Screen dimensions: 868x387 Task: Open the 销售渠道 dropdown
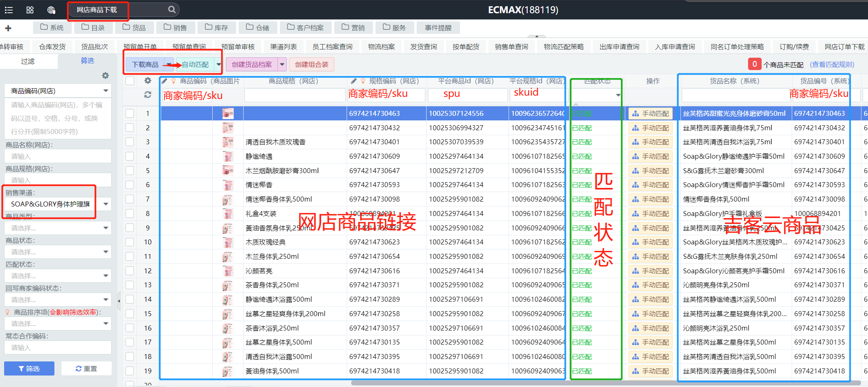(106, 204)
